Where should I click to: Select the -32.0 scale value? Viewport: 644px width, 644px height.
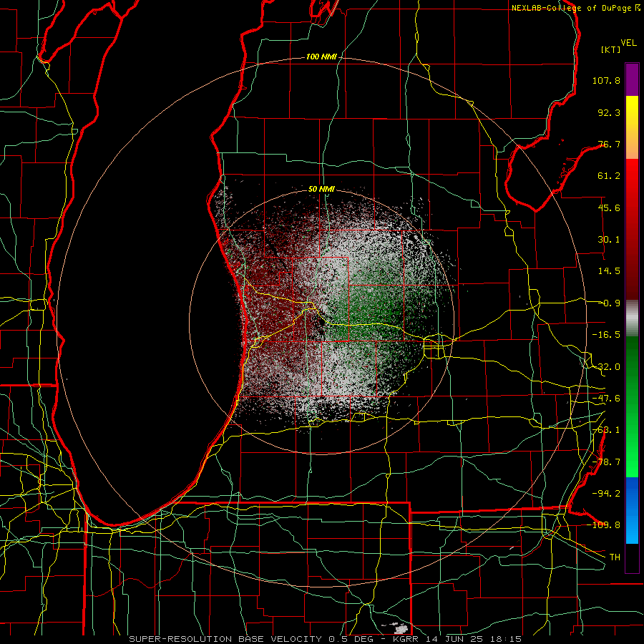(x=606, y=367)
